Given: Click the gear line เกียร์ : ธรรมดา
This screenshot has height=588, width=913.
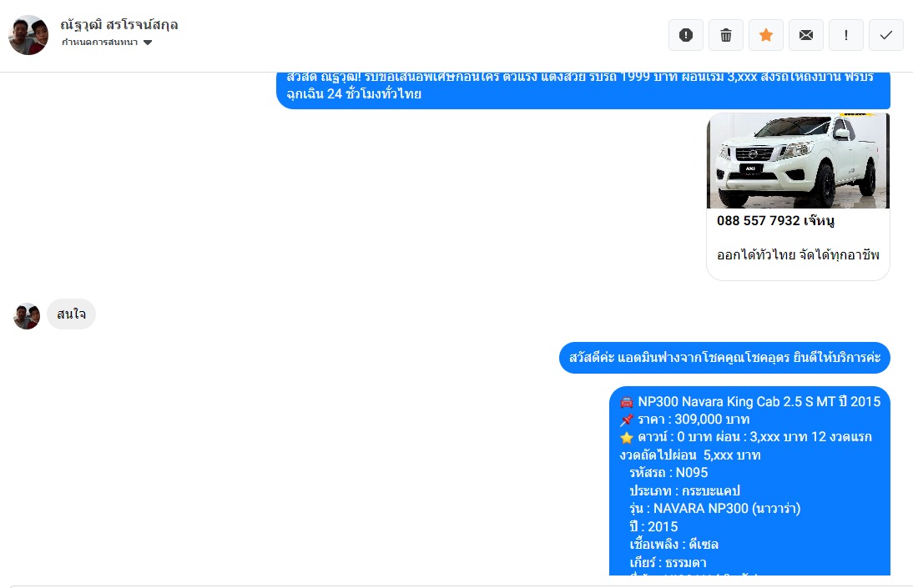Looking at the screenshot, I should (x=668, y=563).
